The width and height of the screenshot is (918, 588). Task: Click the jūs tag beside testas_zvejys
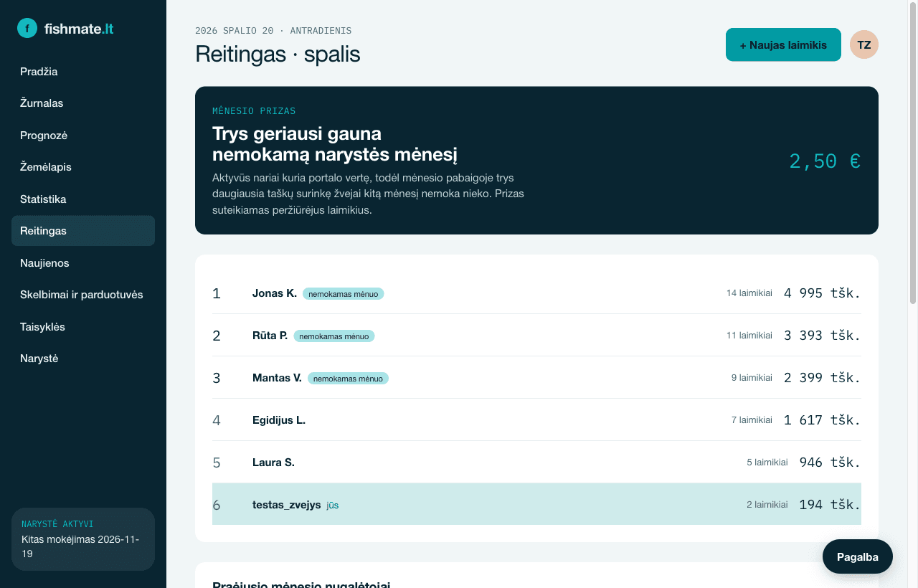(x=333, y=506)
